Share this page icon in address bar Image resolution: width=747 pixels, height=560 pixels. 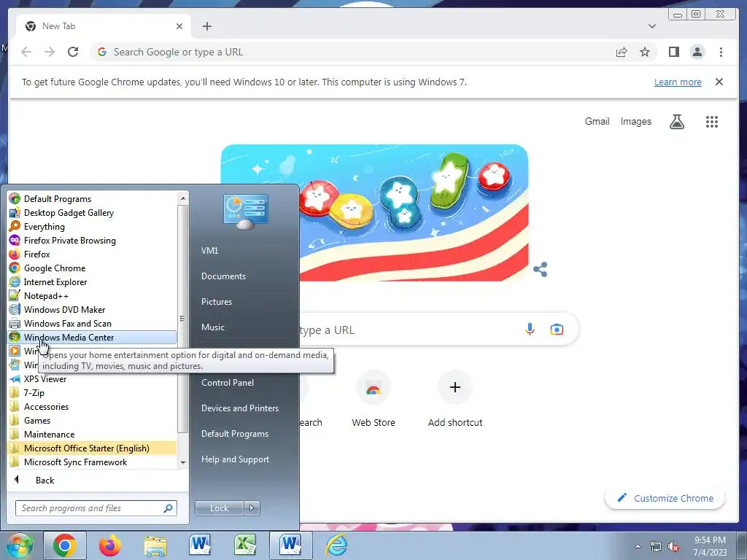pos(622,52)
